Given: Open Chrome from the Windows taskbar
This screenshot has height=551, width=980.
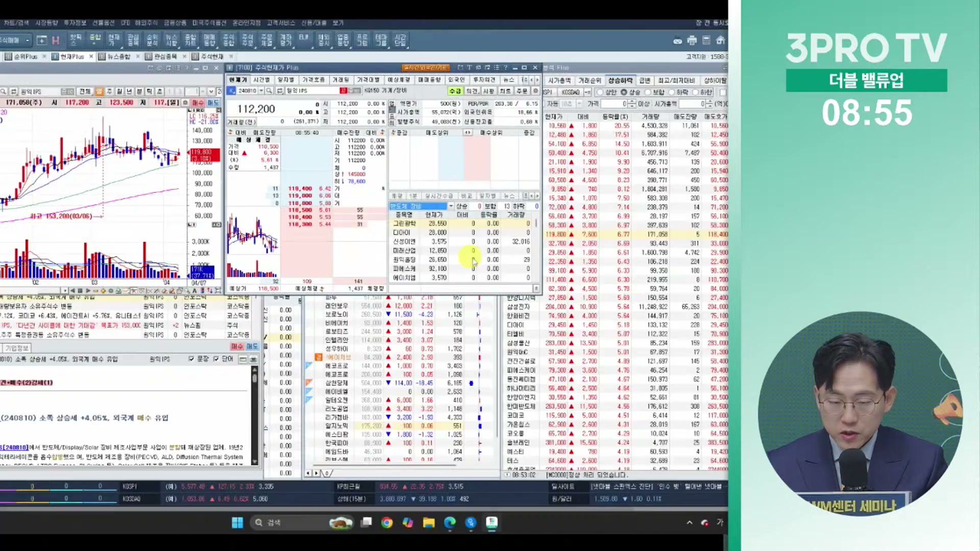Looking at the screenshot, I should pyautogui.click(x=387, y=522).
